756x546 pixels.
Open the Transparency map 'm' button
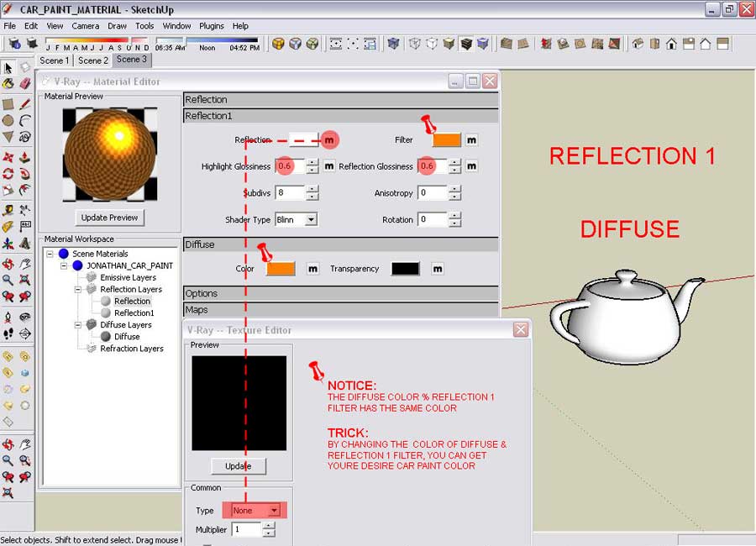[438, 269]
